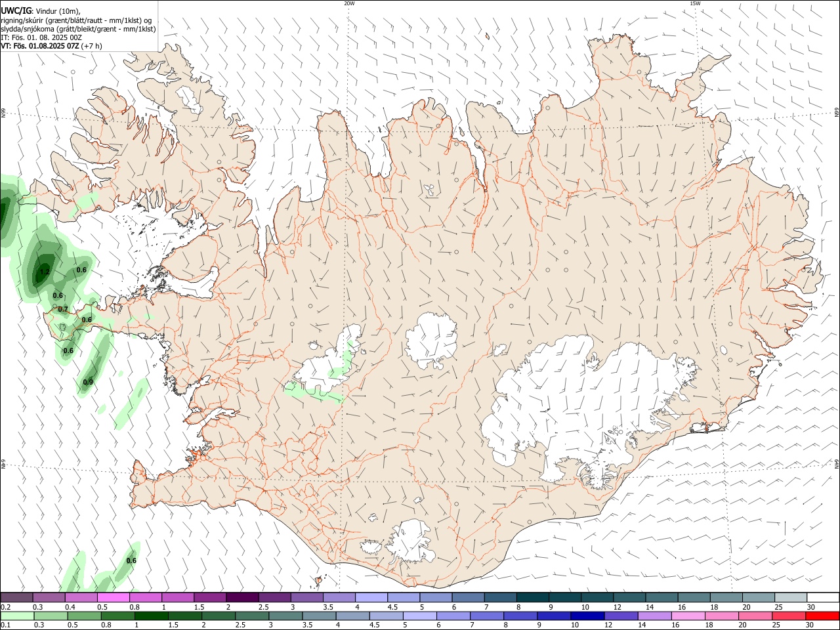This screenshot has height=630, width=840.
Task: Choose the navy blue 10 swatch in lower legend
Action: [x=587, y=616]
